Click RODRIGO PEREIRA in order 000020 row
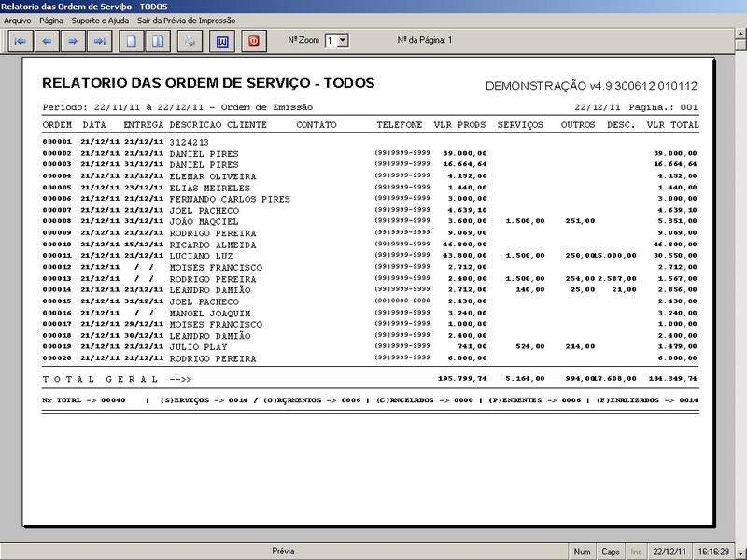This screenshot has width=747, height=560. 213,358
